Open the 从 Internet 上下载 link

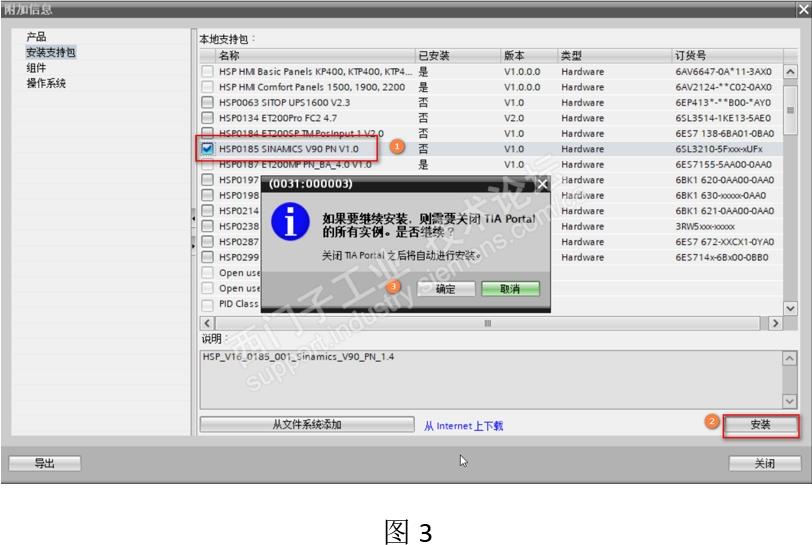point(463,426)
